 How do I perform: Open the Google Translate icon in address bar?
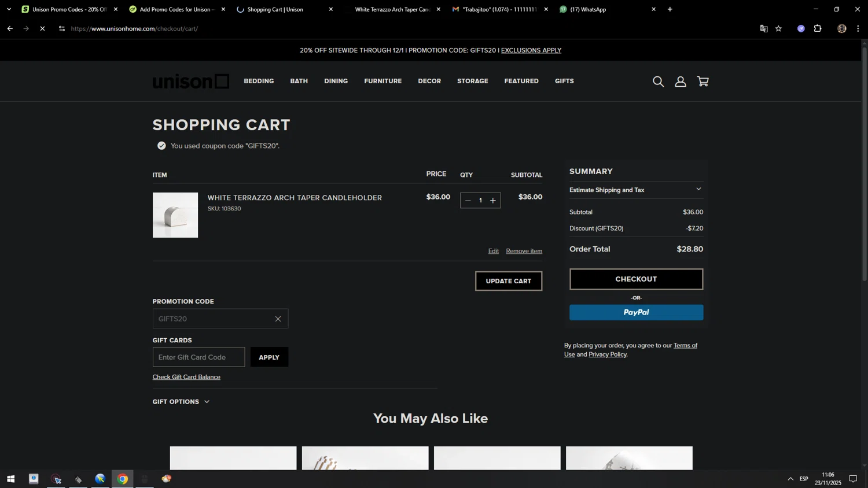click(x=764, y=28)
